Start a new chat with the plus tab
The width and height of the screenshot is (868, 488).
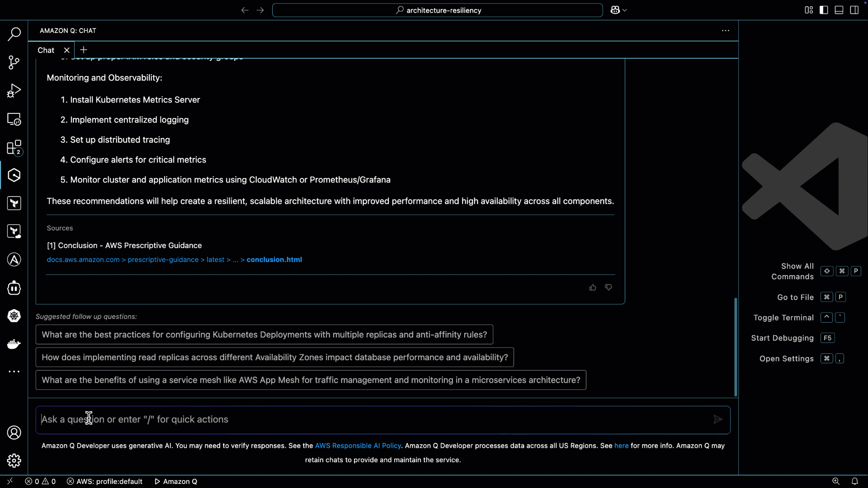pos(83,50)
